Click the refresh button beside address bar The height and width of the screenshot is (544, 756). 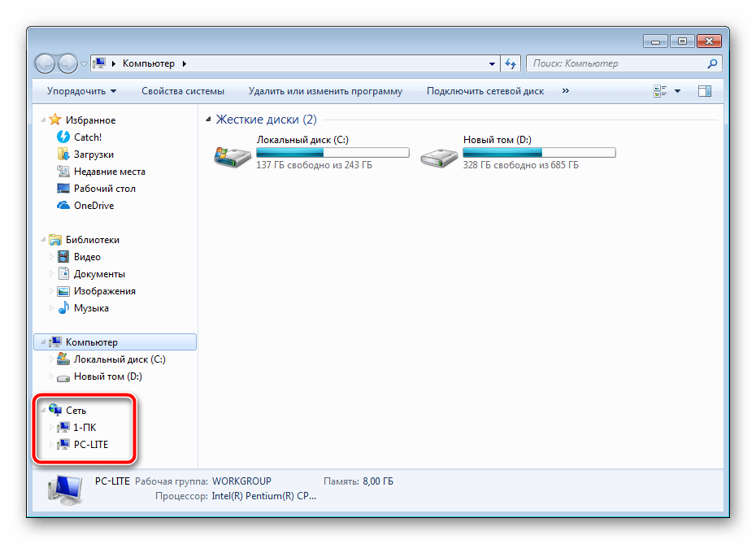point(511,63)
